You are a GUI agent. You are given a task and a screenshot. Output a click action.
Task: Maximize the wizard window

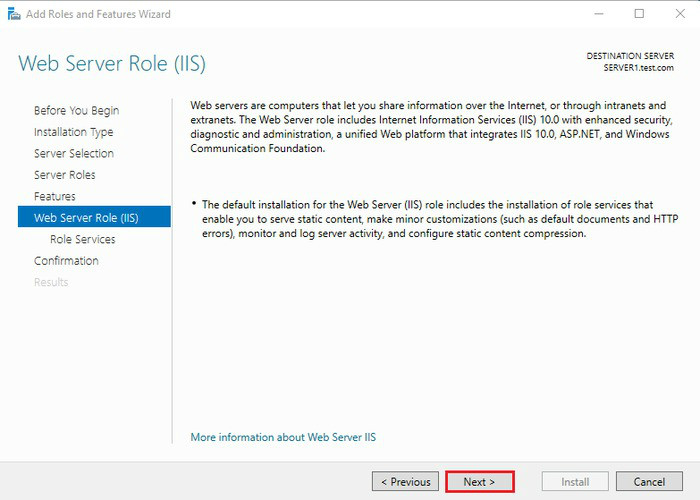pyautogui.click(x=639, y=14)
